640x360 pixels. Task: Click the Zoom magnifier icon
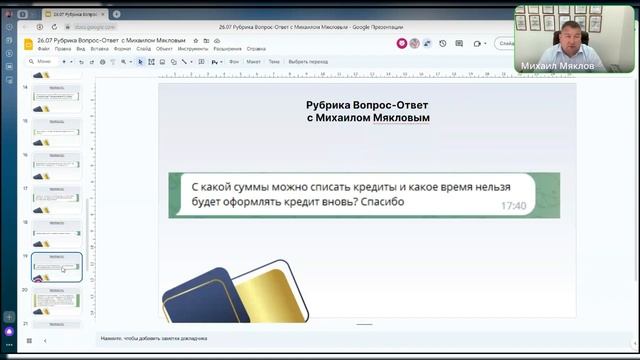[x=124, y=62]
